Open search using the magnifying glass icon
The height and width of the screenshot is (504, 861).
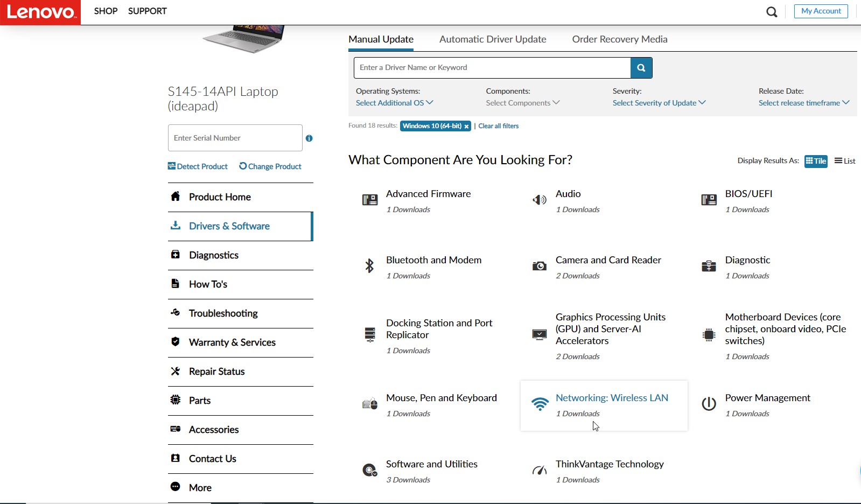click(x=772, y=11)
